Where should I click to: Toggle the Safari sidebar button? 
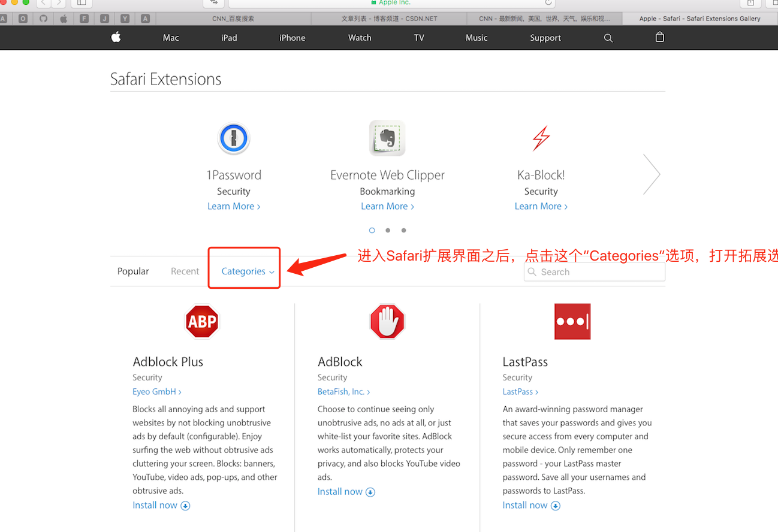[x=82, y=3]
